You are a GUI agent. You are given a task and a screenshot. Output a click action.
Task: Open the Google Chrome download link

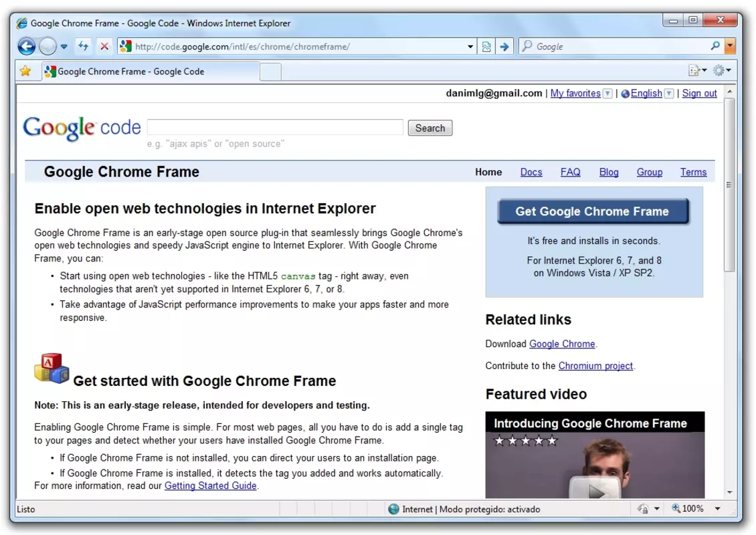[562, 344]
